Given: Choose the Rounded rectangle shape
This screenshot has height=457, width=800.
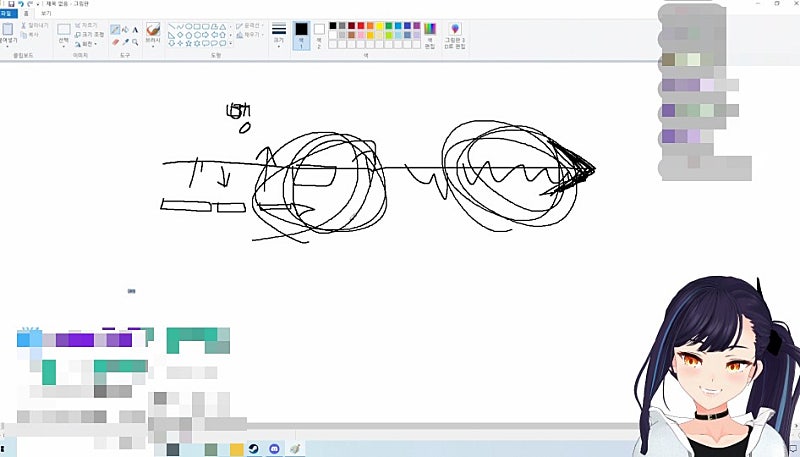Looking at the screenshot, I should [x=206, y=27].
